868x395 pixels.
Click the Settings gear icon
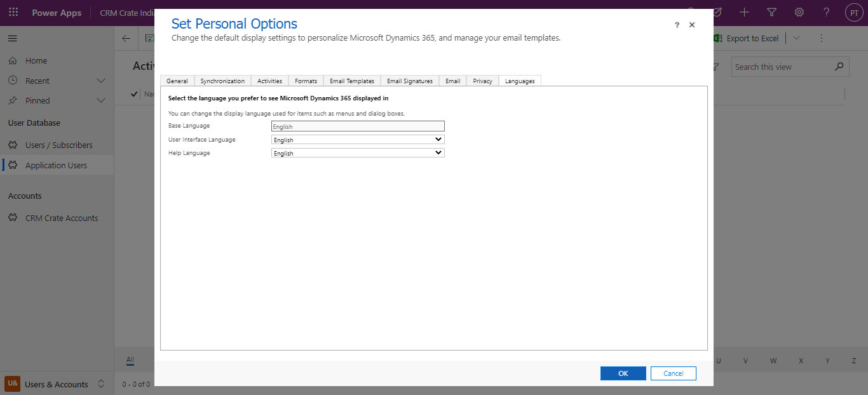799,12
